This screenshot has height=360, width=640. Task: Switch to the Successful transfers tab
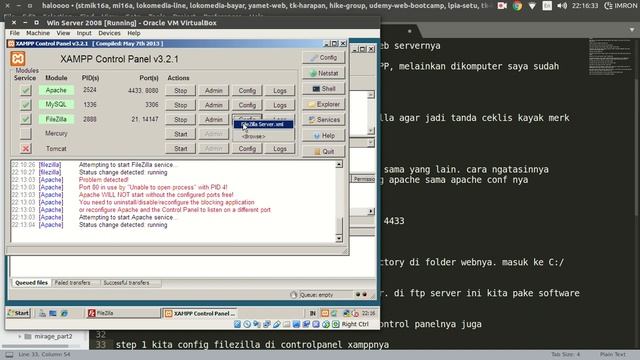tap(130, 282)
